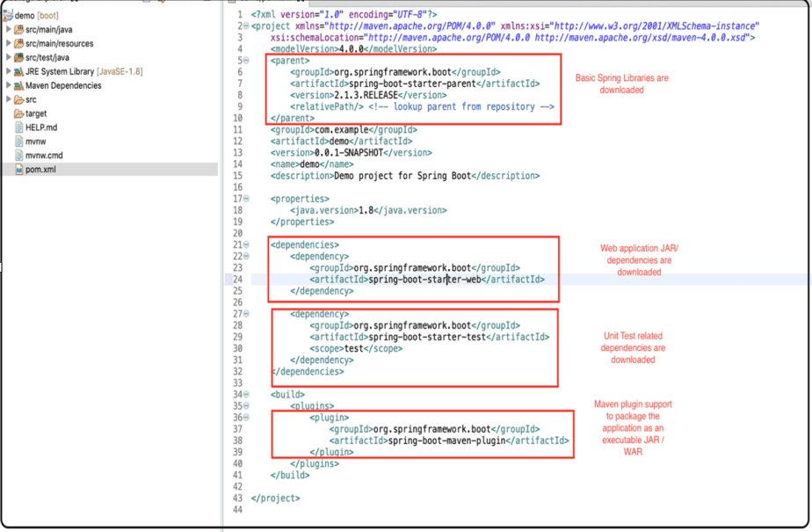
Task: Click the mvnw.cmd file icon
Action: [19, 156]
